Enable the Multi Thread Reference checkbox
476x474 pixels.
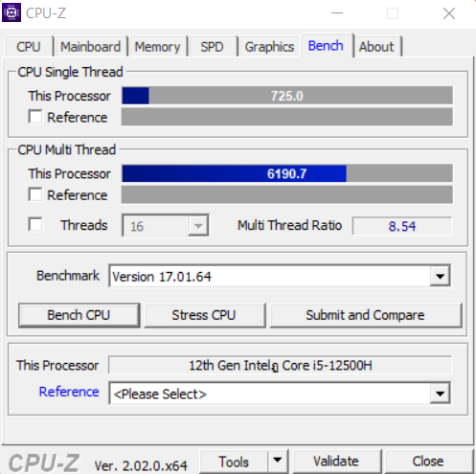[x=35, y=194]
